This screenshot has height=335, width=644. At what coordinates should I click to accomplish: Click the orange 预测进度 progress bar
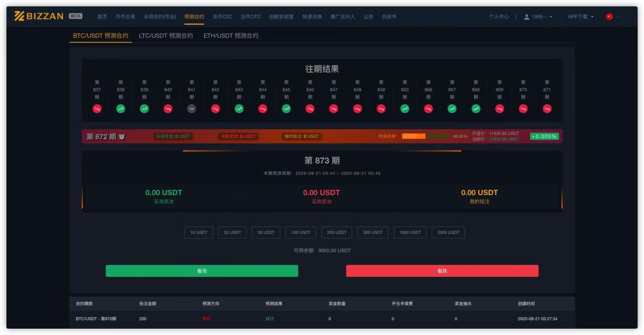[425, 136]
